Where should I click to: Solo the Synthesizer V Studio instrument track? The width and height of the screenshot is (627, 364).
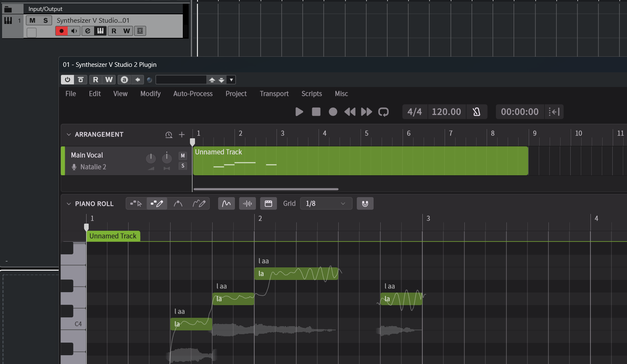45,20
